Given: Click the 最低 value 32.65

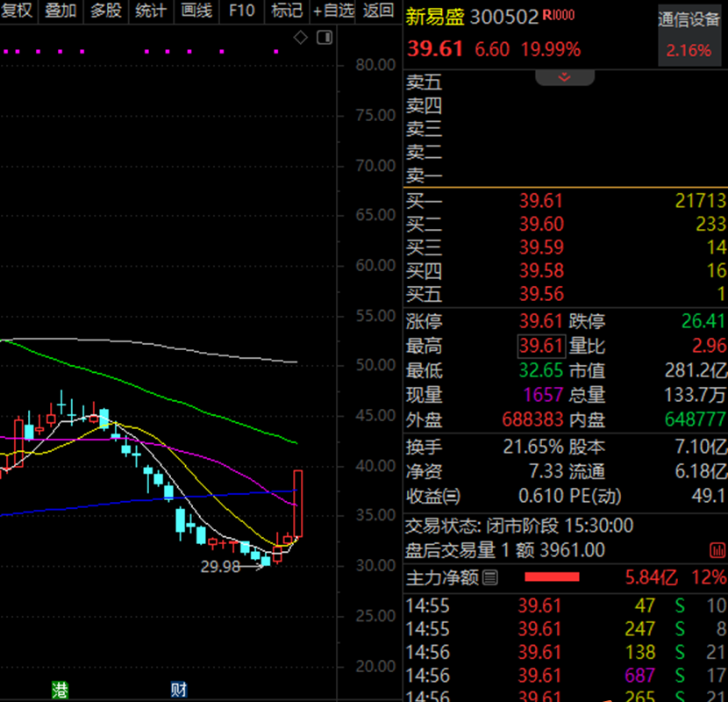Looking at the screenshot, I should [x=541, y=371].
